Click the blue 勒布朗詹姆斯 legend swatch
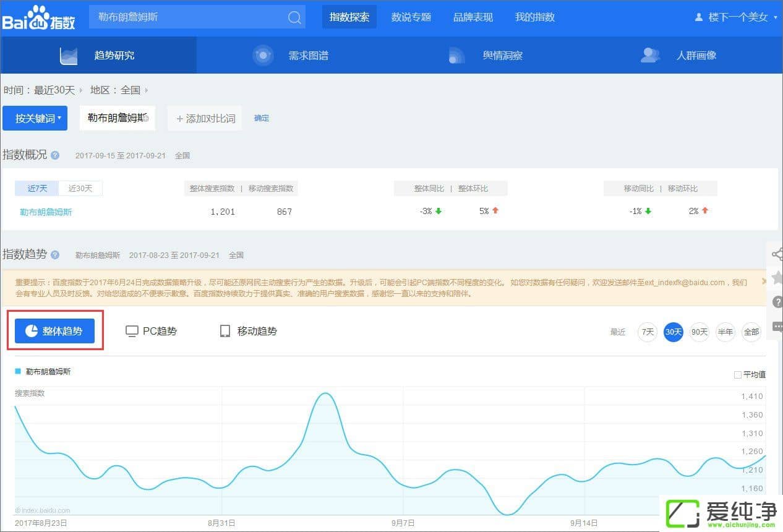Image resolution: width=783 pixels, height=532 pixels. tap(18, 372)
